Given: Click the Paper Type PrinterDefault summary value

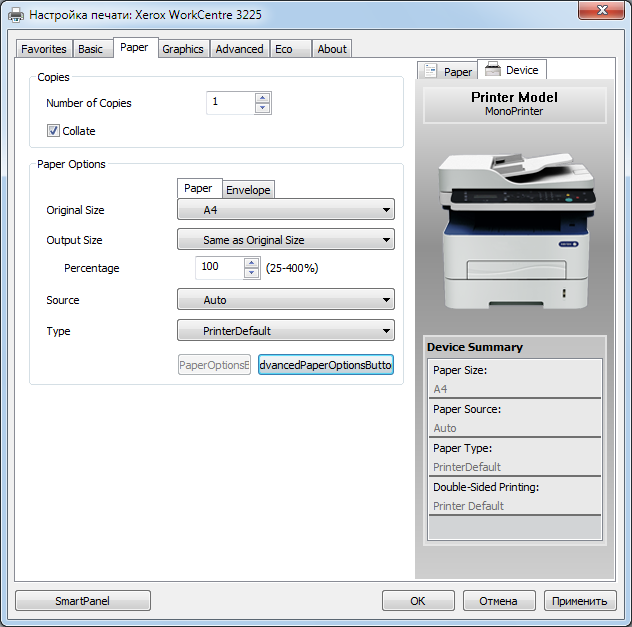Looking at the screenshot, I should (467, 467).
